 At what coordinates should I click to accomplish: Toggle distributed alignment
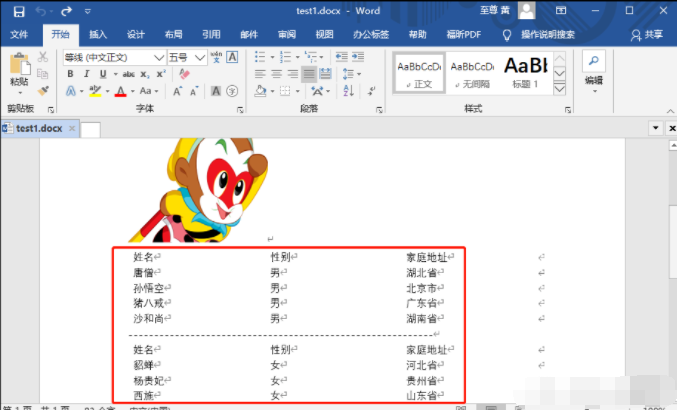click(325, 74)
